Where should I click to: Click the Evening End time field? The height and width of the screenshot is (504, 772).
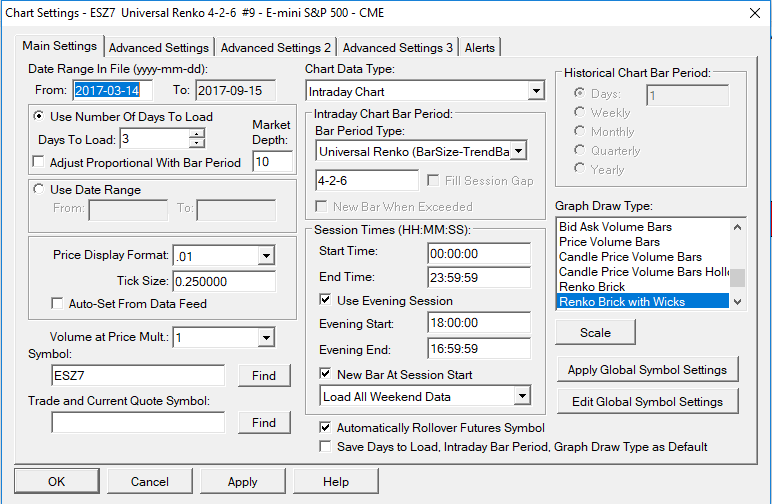(479, 348)
